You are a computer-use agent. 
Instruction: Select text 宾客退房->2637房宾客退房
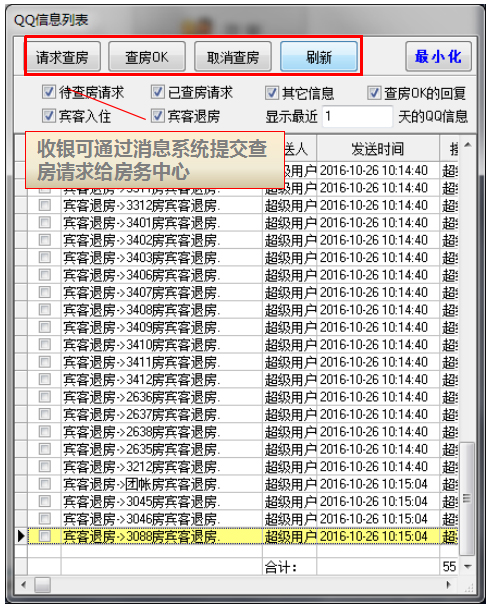pos(141,414)
